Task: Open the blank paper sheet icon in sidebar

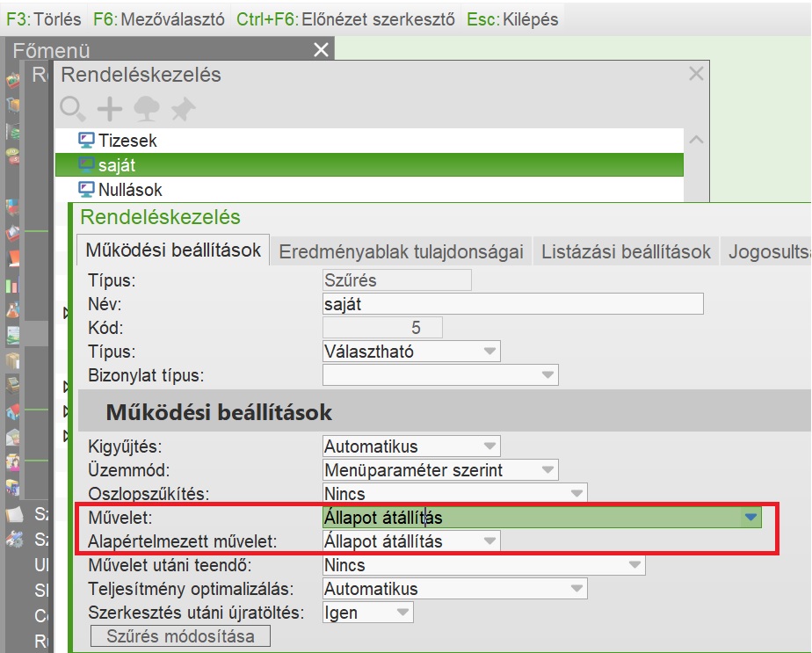Action: click(x=14, y=514)
